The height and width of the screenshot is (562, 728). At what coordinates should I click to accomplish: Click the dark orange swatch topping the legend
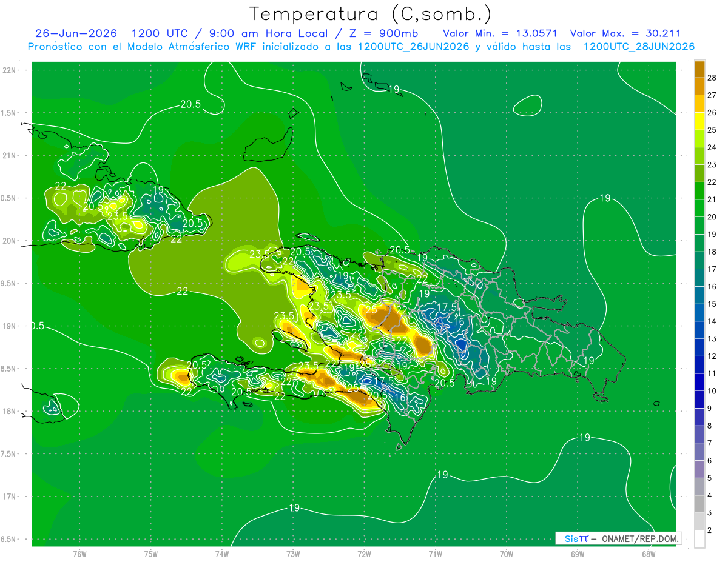coord(699,69)
